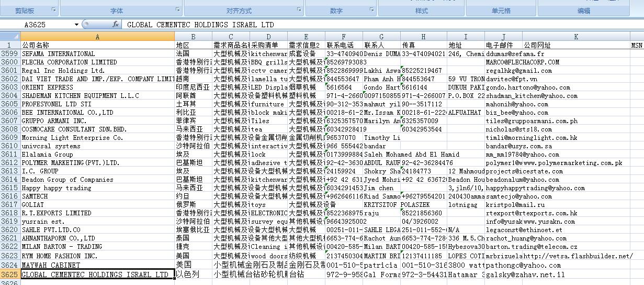644x285 pixels.
Task: Select the cell MAYWAH CABINET
Action: pos(97,265)
